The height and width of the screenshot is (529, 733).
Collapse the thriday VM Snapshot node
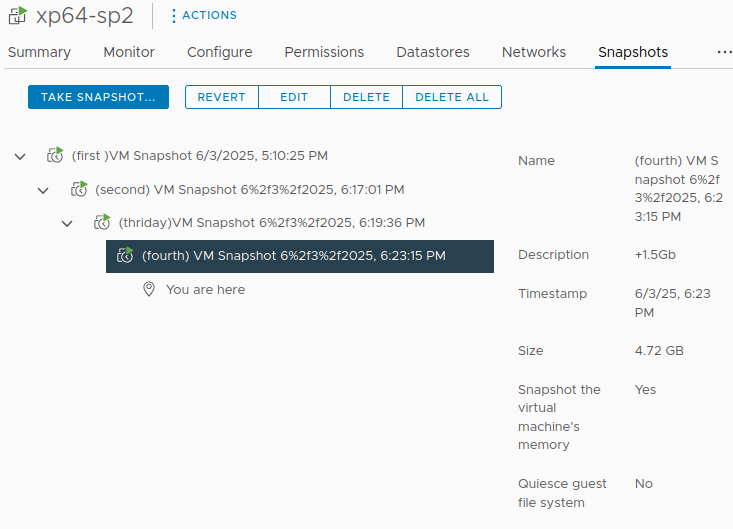click(67, 223)
